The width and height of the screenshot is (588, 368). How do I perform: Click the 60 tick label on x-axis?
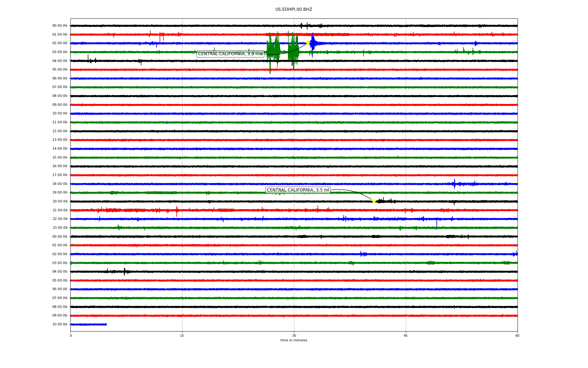[x=517, y=335]
